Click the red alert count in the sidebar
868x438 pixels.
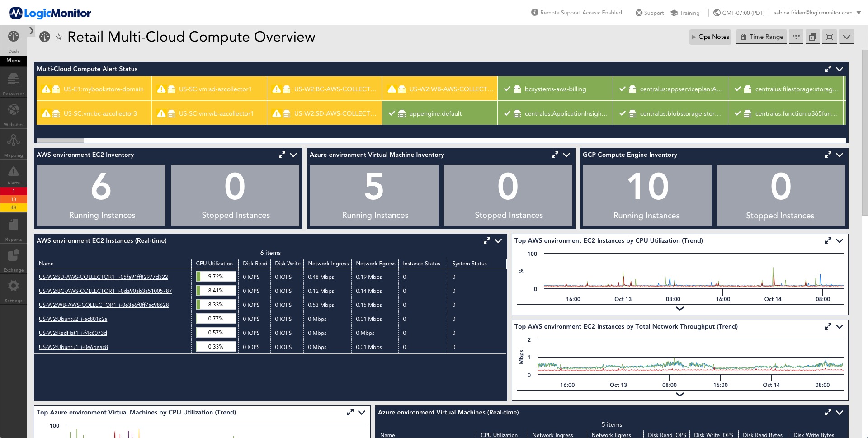(13, 191)
